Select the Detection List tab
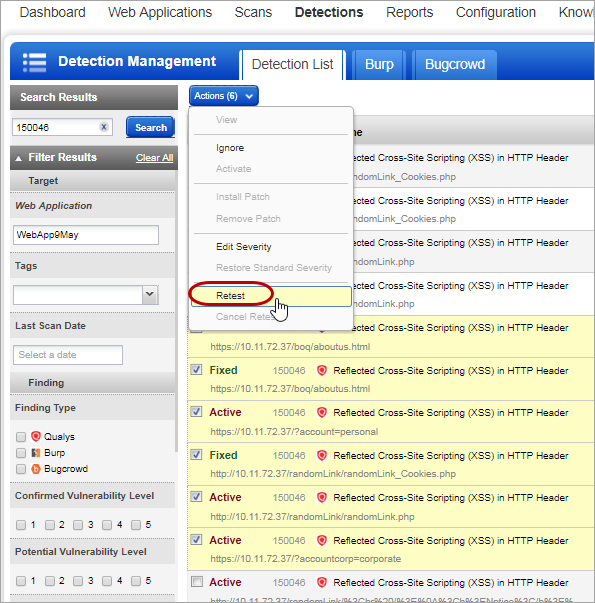595x603 pixels. [292, 65]
